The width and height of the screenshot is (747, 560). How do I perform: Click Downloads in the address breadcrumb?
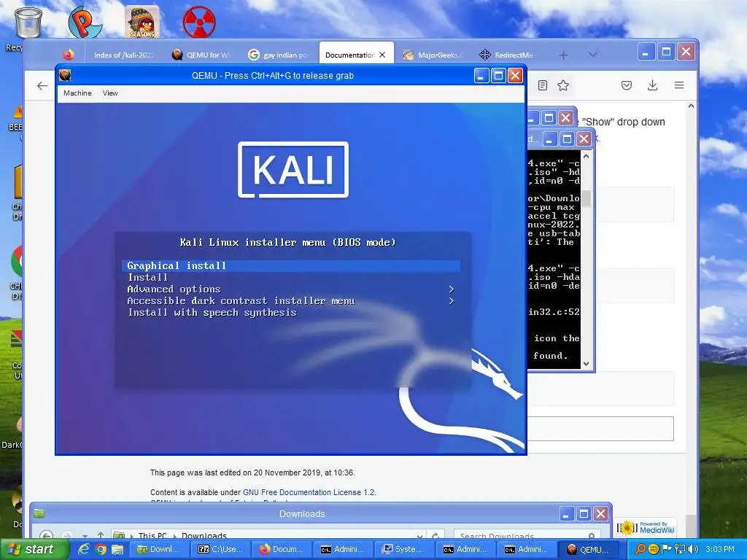204,536
